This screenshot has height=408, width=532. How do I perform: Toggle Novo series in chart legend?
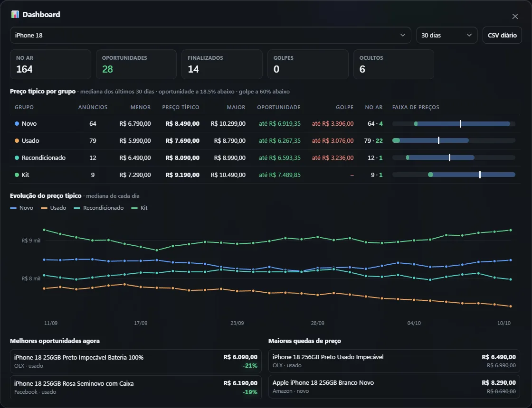coord(22,208)
